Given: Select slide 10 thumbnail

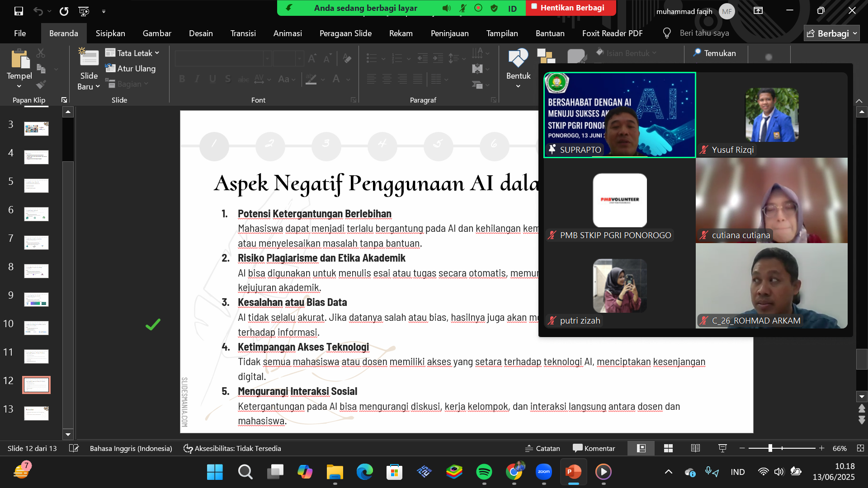Looking at the screenshot, I should [36, 328].
